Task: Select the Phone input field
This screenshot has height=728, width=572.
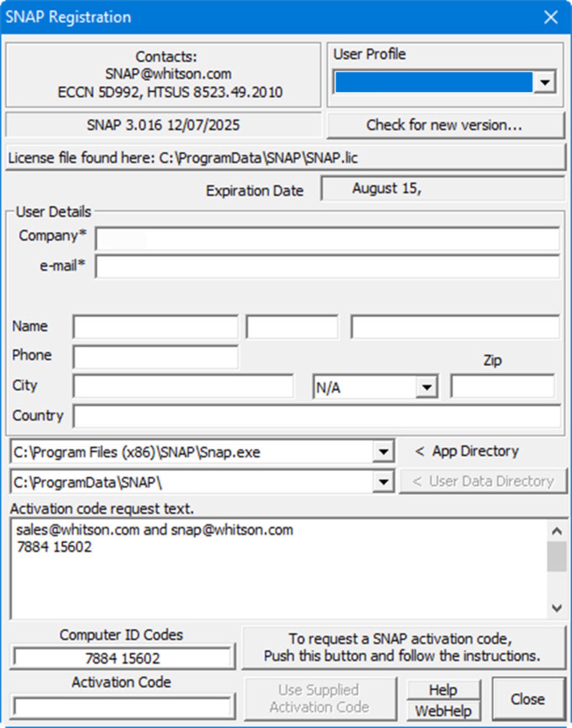Action: (155, 357)
